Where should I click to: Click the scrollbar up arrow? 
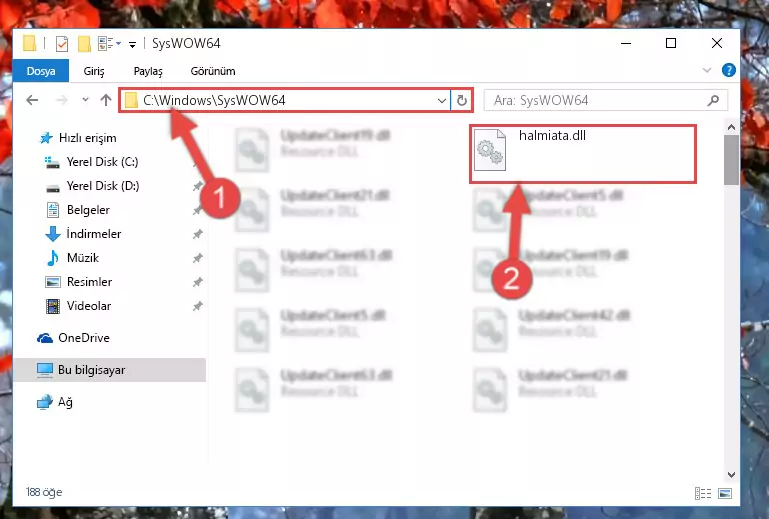click(731, 128)
